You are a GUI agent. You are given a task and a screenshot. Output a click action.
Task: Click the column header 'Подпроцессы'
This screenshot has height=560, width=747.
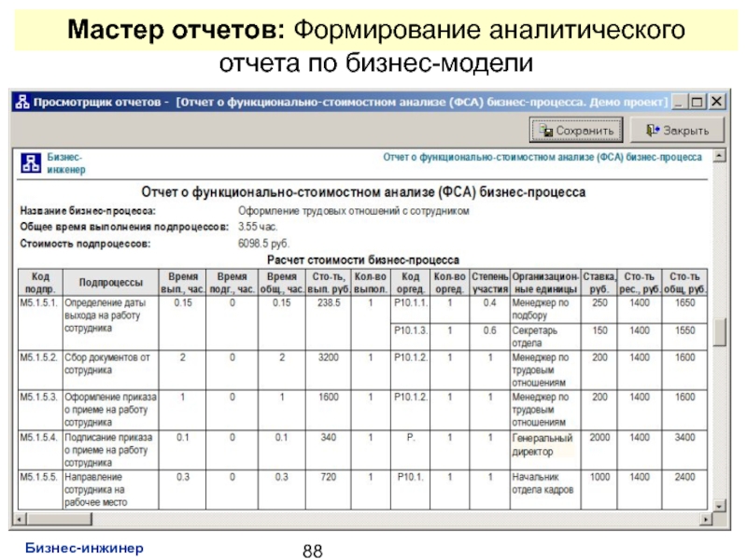coord(110,283)
